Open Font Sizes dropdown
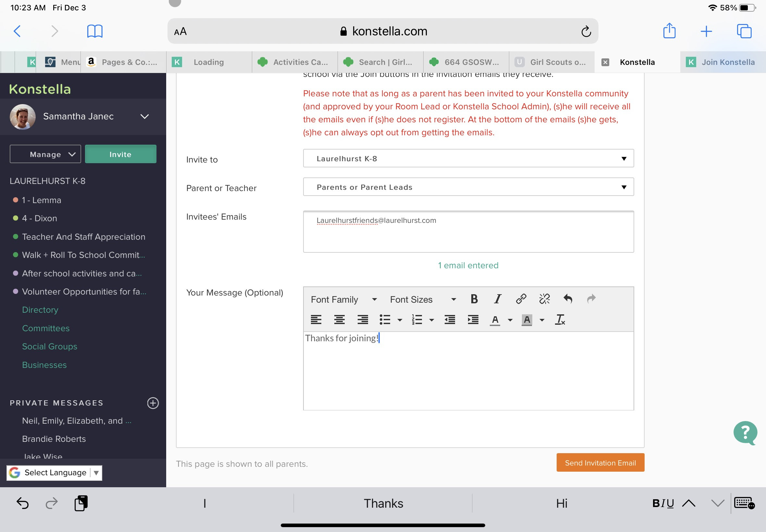The image size is (766, 532). [423, 299]
